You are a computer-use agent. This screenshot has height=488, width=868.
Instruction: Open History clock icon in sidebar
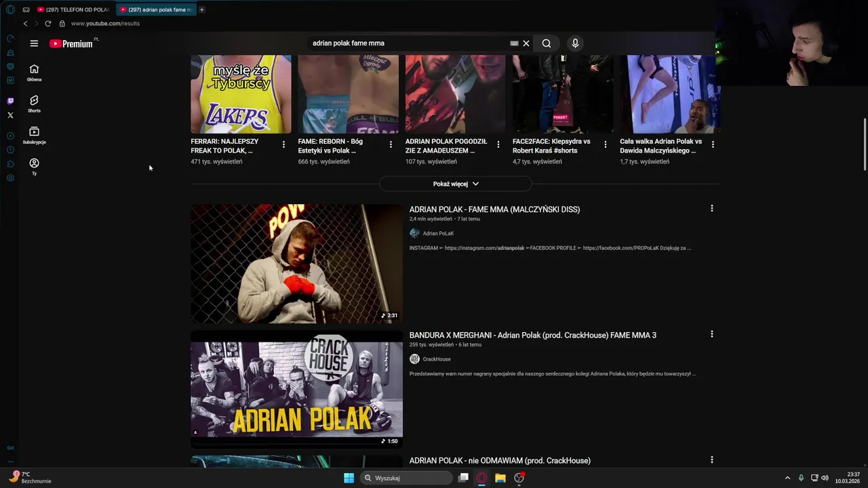coord(10,150)
